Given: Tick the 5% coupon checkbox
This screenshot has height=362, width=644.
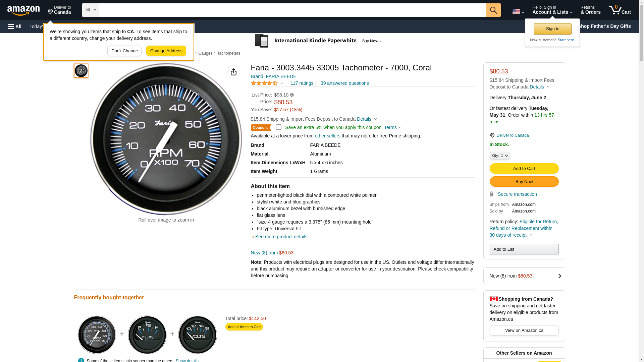Looking at the screenshot, I should point(279,127).
